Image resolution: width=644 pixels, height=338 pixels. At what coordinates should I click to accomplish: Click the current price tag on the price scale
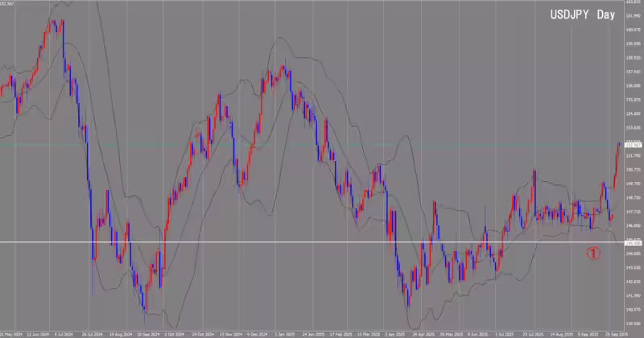[x=632, y=145]
